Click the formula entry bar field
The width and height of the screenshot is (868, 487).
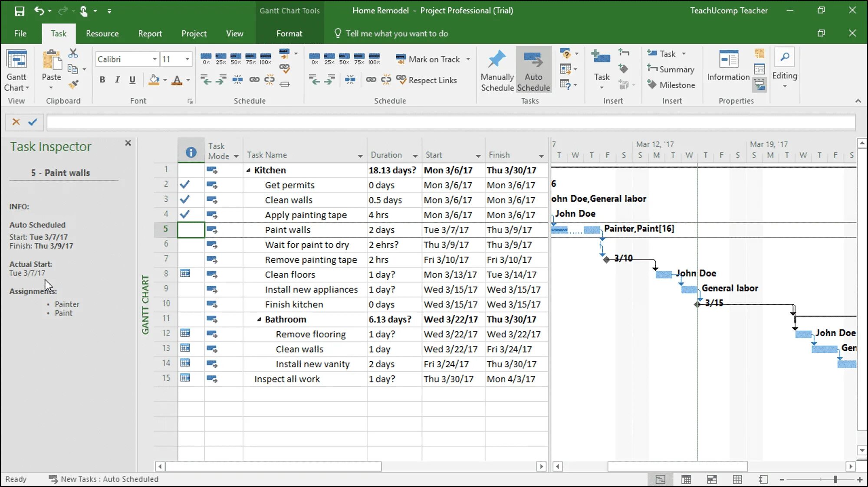[450, 122]
